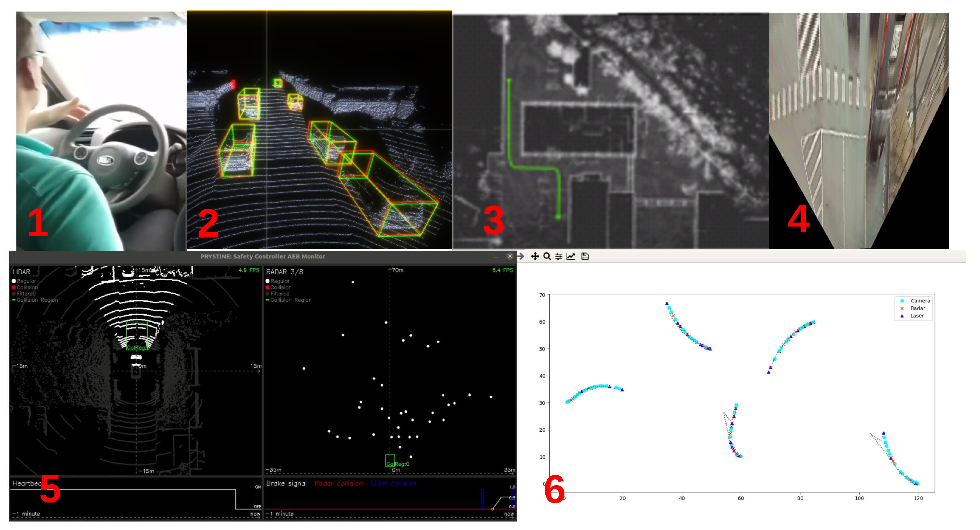This screenshot has width=980, height=530.
Task: Activate the Zoom magnifier tool in plot toolbar
Action: click(547, 256)
